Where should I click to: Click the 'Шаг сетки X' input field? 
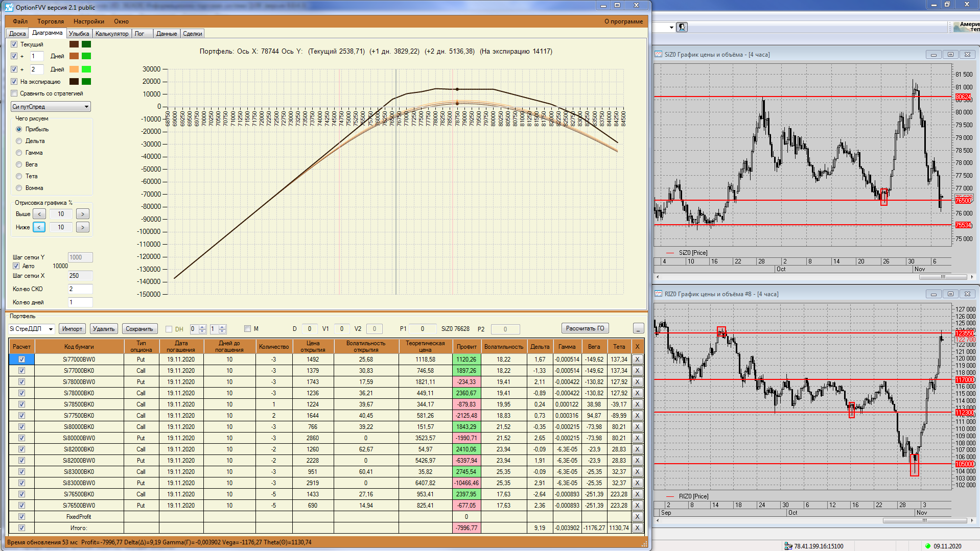(x=80, y=276)
